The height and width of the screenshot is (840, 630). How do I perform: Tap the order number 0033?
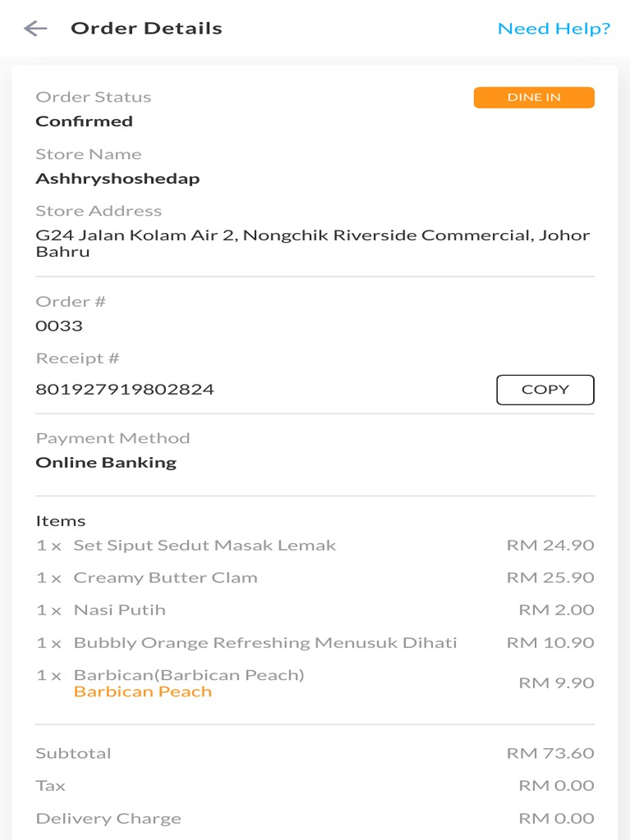pos(59,326)
